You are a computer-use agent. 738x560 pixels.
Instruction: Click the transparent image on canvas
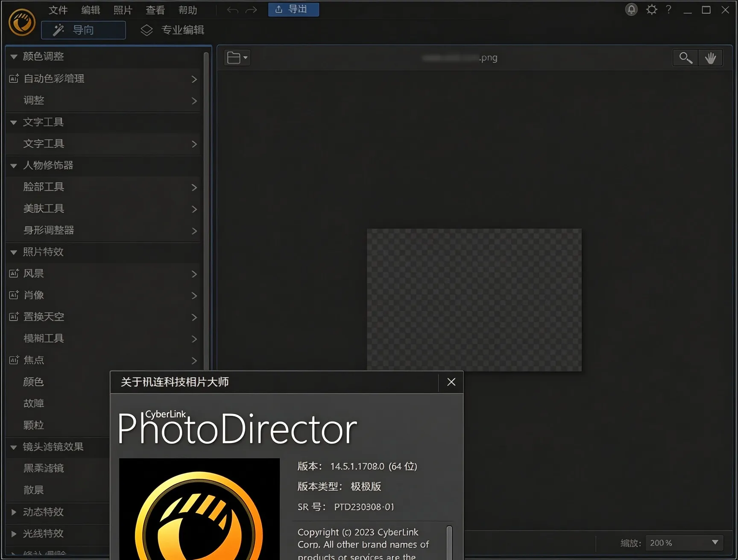click(x=474, y=300)
